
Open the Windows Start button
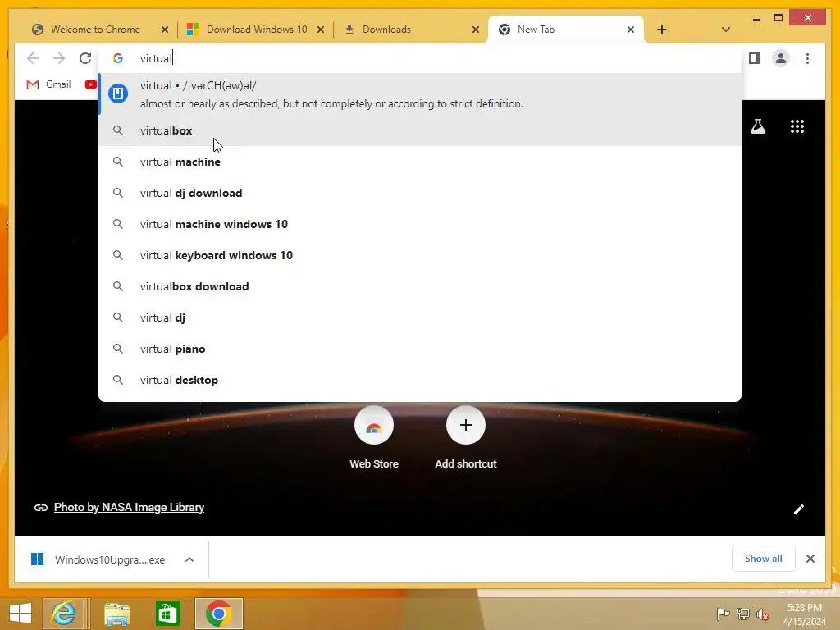[21, 614]
